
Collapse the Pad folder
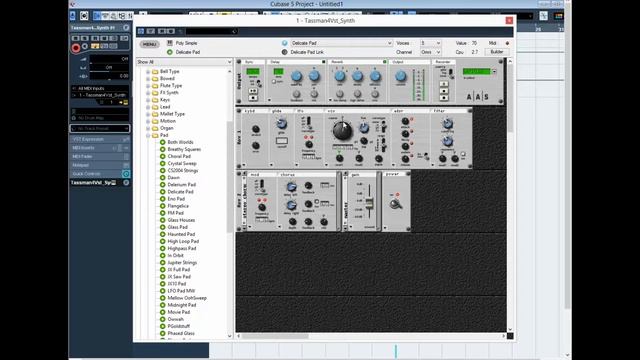point(148,135)
